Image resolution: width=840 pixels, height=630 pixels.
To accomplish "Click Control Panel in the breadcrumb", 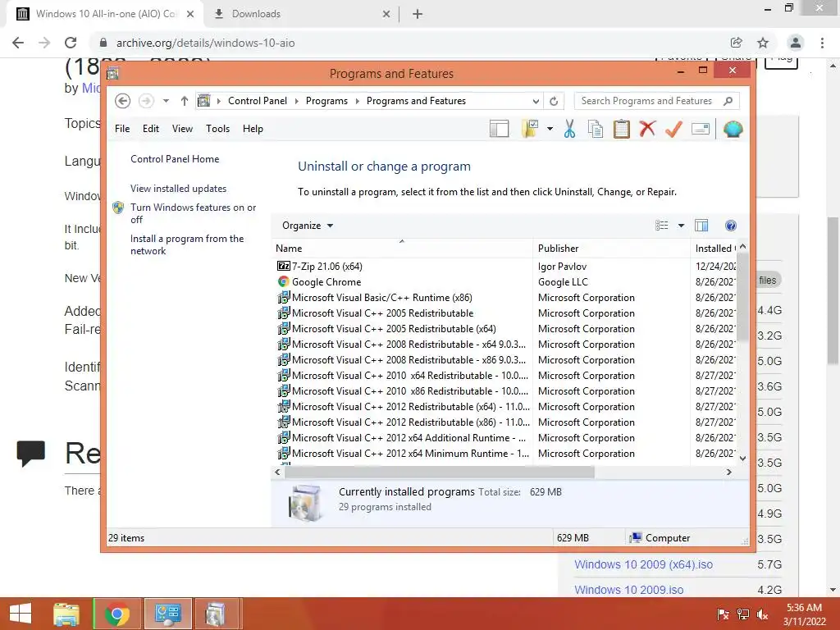I will [257, 101].
